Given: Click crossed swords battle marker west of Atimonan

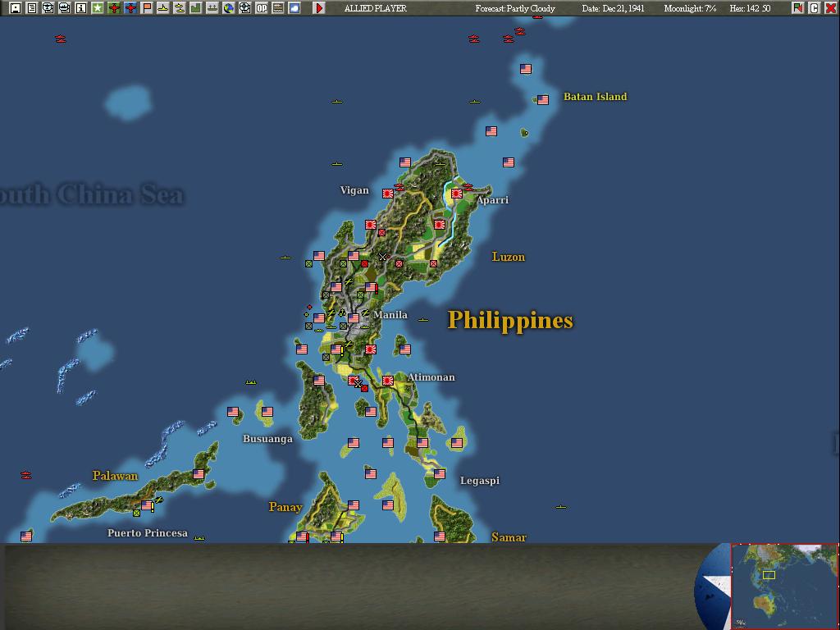Looking at the screenshot, I should tap(358, 384).
